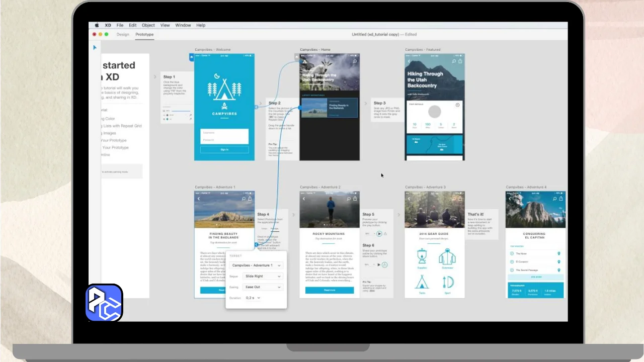Select the Campvibes - Home artboard title
This screenshot has height=362, width=644.
click(315, 50)
